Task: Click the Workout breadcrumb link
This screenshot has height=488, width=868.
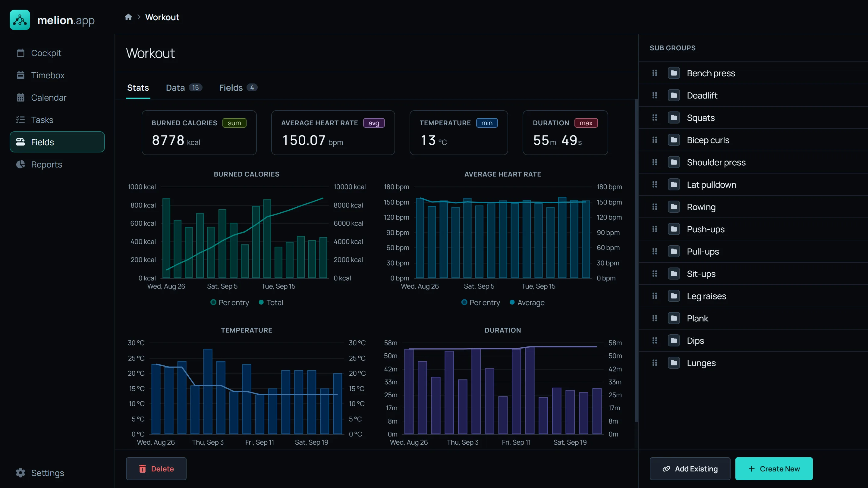Action: point(162,17)
